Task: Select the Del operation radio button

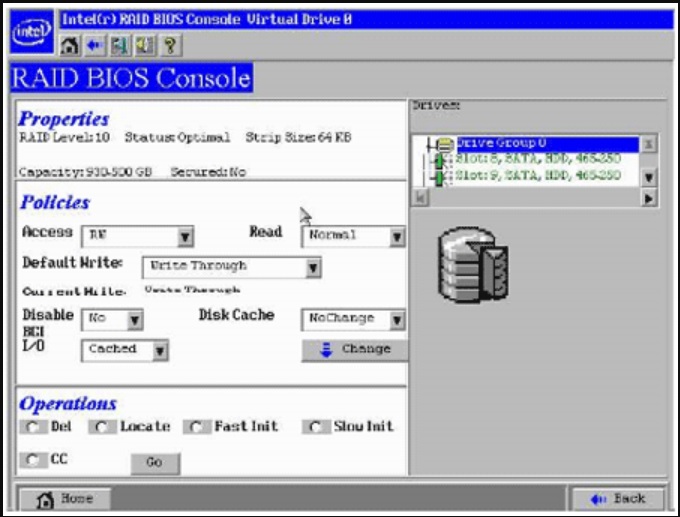Action: pos(32,427)
